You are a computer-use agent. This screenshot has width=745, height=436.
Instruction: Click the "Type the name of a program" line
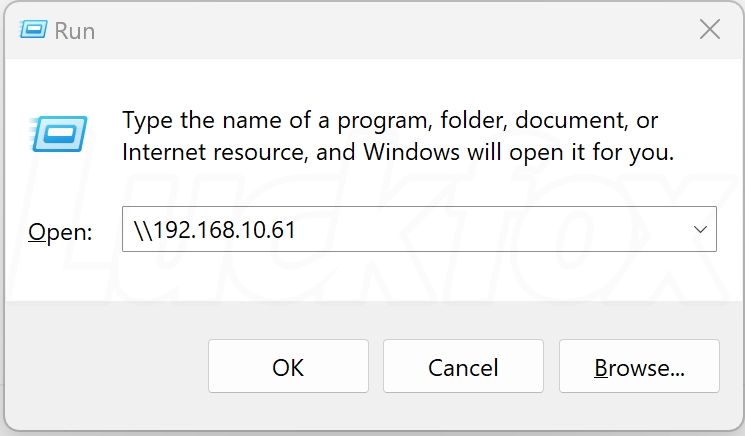click(390, 121)
